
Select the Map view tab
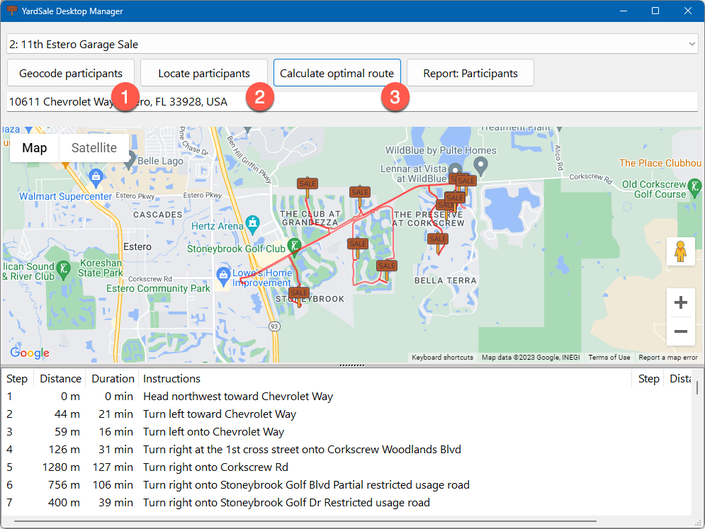(35, 148)
